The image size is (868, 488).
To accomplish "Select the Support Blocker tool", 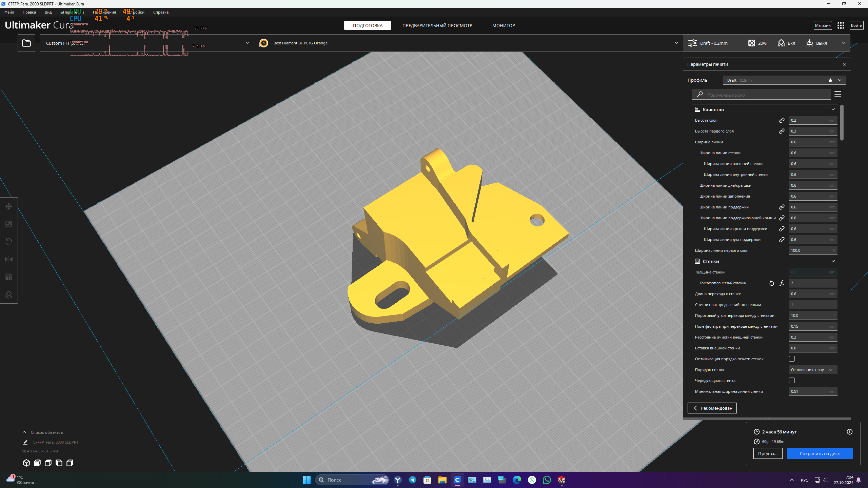I will pos(9,294).
